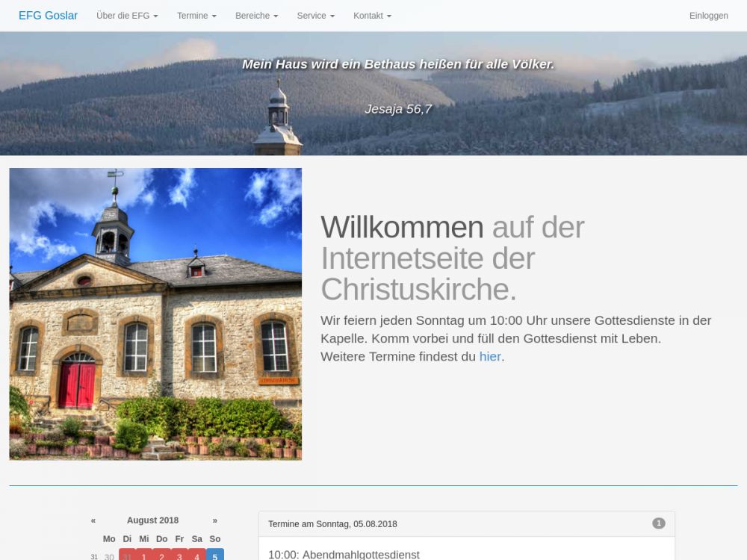The height and width of the screenshot is (560, 747).
Task: Open the 10:00 Abendmahlgottesdienst entry
Action: [344, 555]
